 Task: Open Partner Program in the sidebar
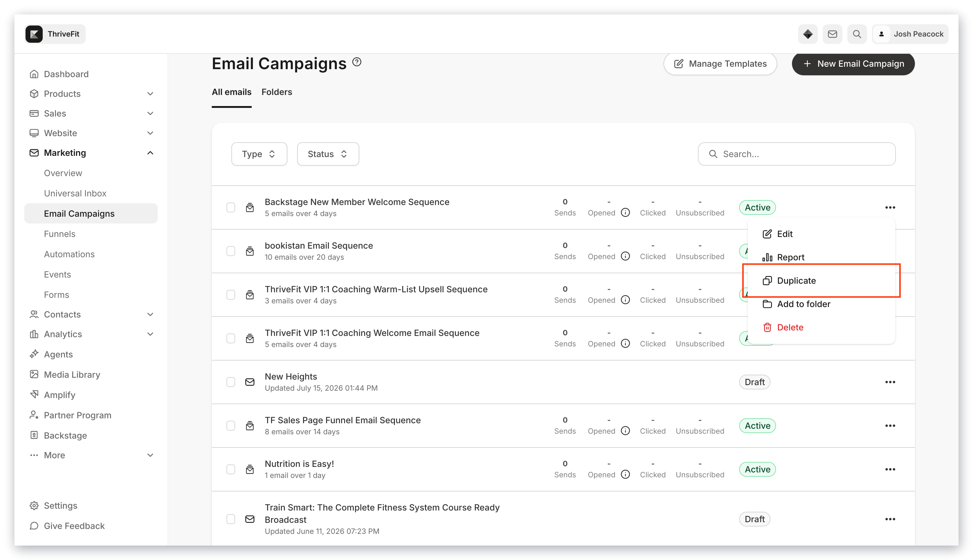click(77, 415)
